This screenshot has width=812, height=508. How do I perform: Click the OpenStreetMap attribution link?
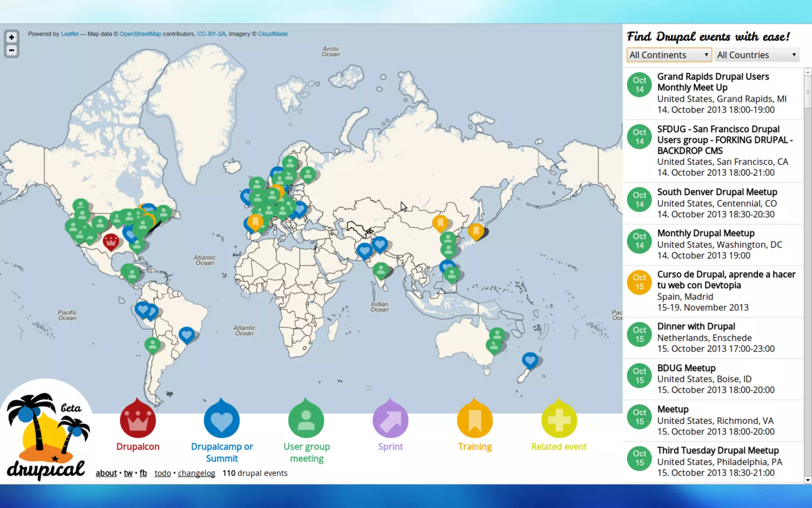point(140,34)
